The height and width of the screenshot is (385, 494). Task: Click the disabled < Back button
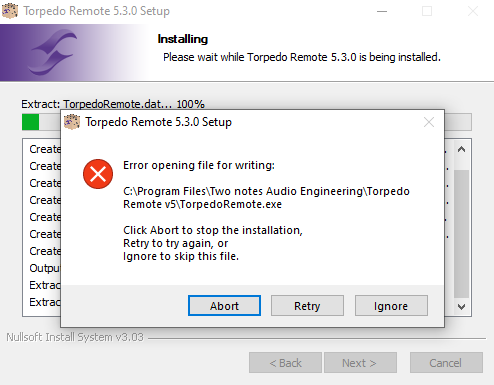285,363
